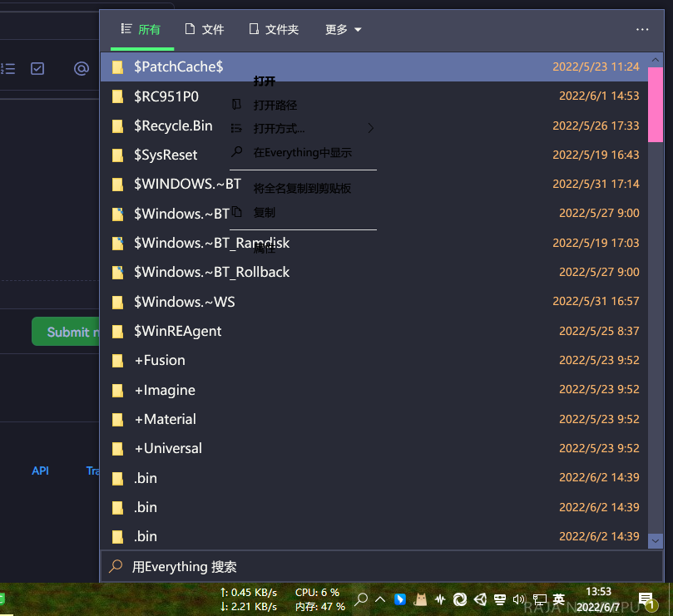This screenshot has width=673, height=616.
Task: Click the task list checkbox icon
Action: click(37, 69)
